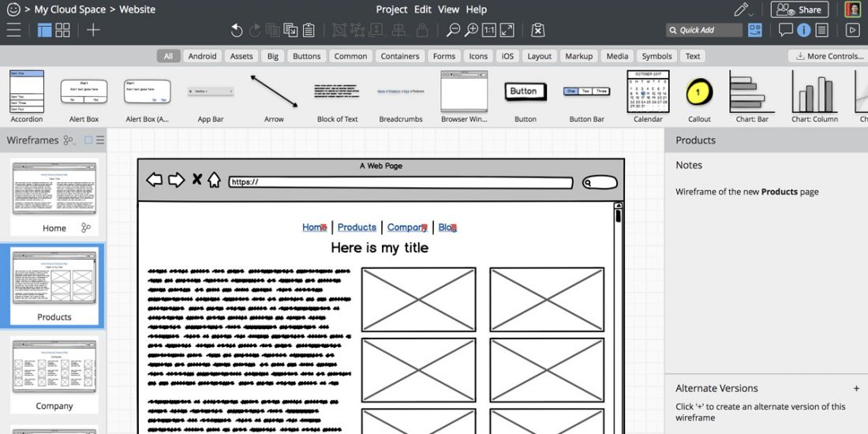Click the smiley Balsamiq home icon

click(x=13, y=9)
